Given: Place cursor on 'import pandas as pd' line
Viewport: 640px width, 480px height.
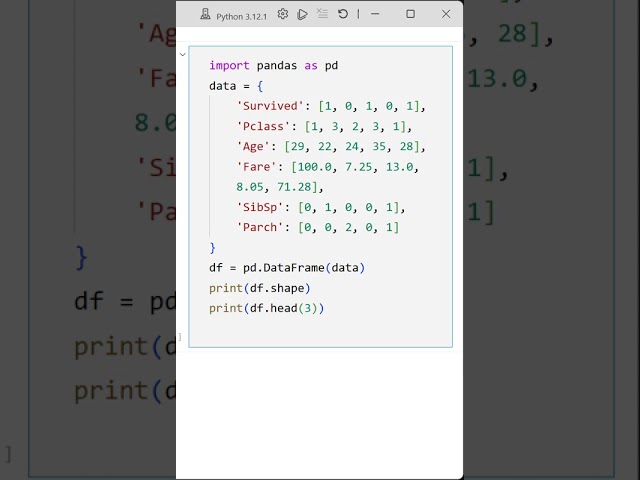Looking at the screenshot, I should 273,65.
